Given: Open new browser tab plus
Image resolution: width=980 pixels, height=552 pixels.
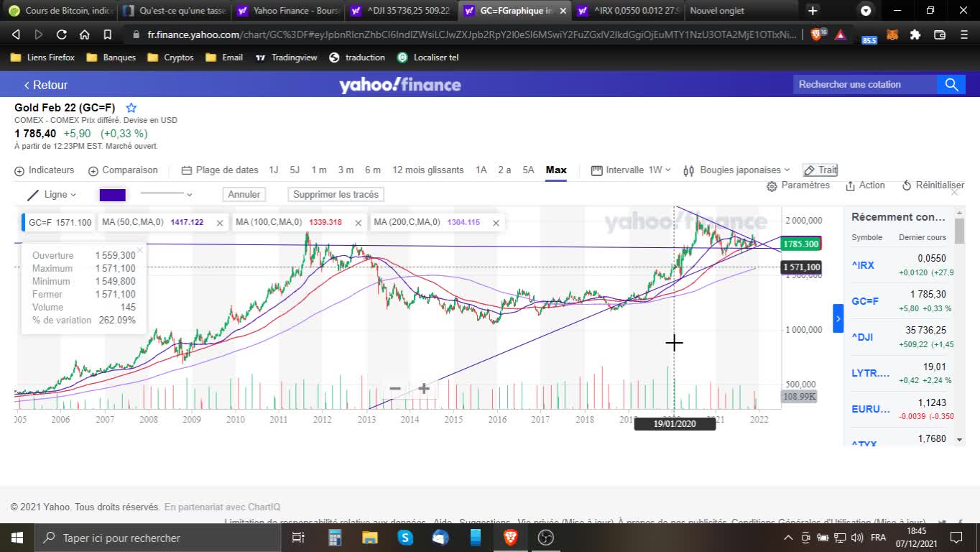Looking at the screenshot, I should 813,11.
